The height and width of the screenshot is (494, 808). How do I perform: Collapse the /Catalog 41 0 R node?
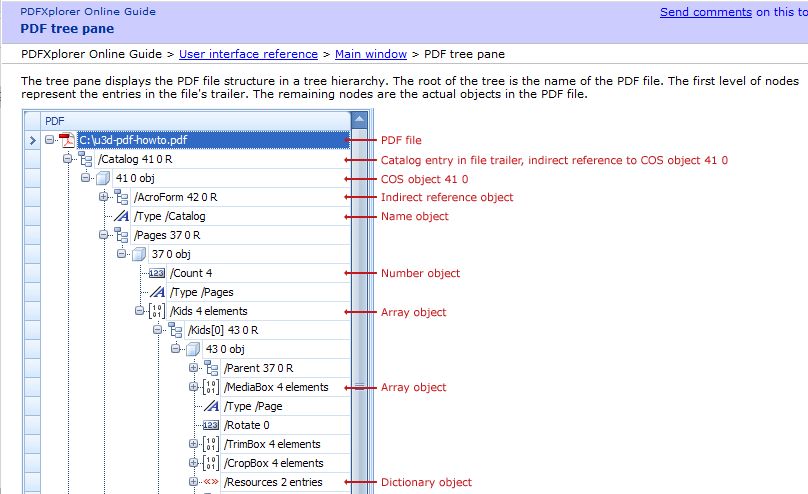coord(68,159)
